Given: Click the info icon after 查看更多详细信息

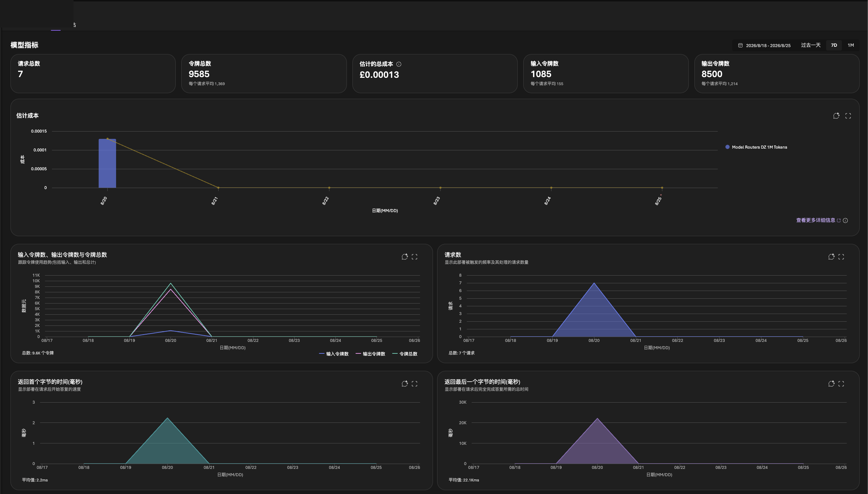Looking at the screenshot, I should point(845,220).
